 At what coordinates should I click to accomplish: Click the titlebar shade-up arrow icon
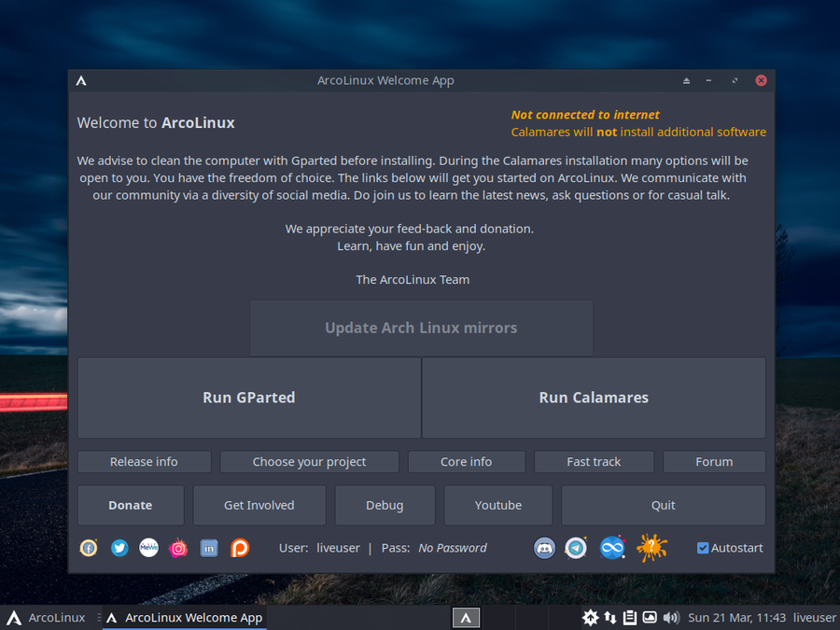click(x=686, y=80)
